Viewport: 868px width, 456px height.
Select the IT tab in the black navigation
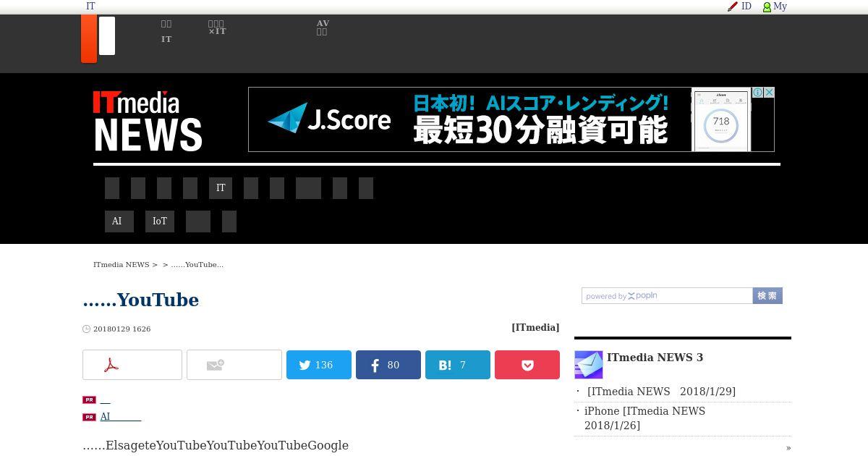pyautogui.click(x=221, y=188)
